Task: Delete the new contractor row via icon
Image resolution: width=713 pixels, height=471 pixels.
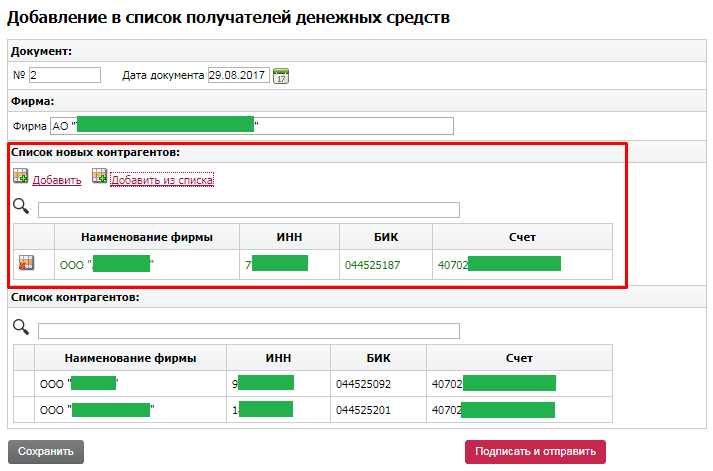Action: click(x=26, y=264)
